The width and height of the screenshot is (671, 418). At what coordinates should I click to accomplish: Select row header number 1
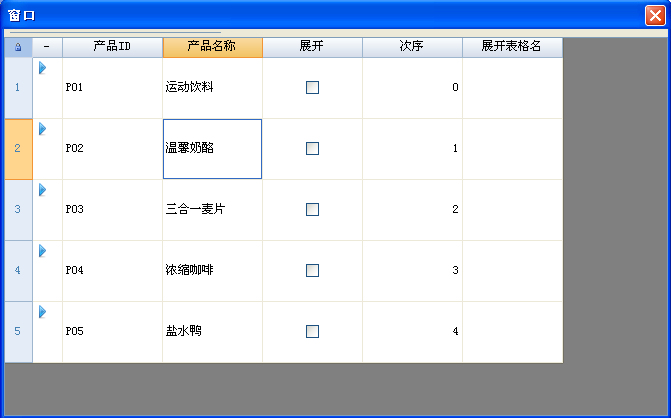tap(18, 88)
